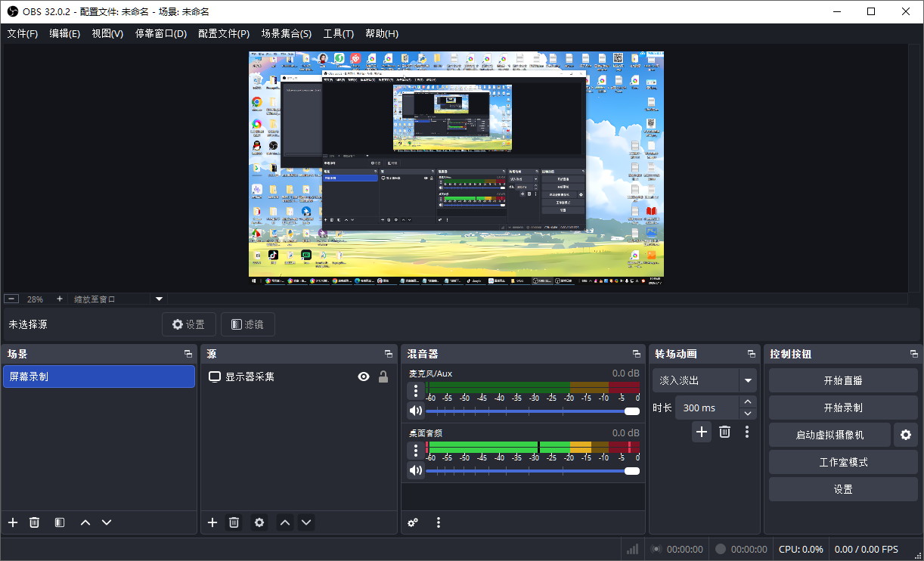Open the 视图(V) menu

[x=107, y=33]
